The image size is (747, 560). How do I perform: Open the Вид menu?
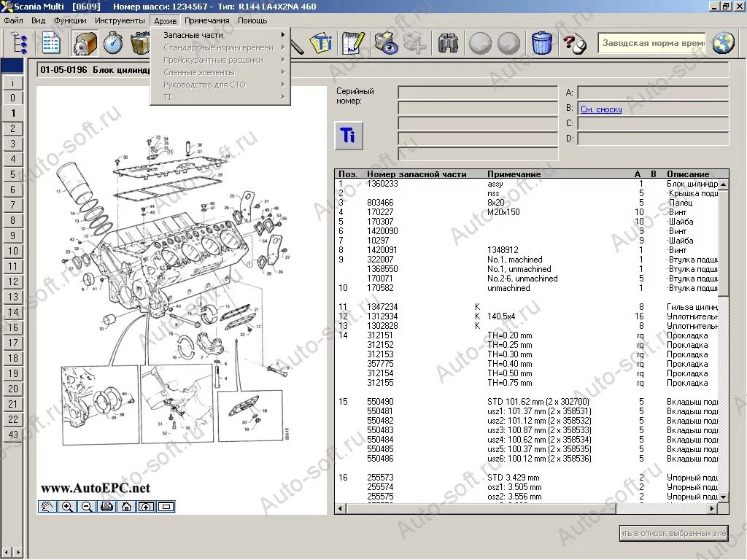(x=38, y=20)
